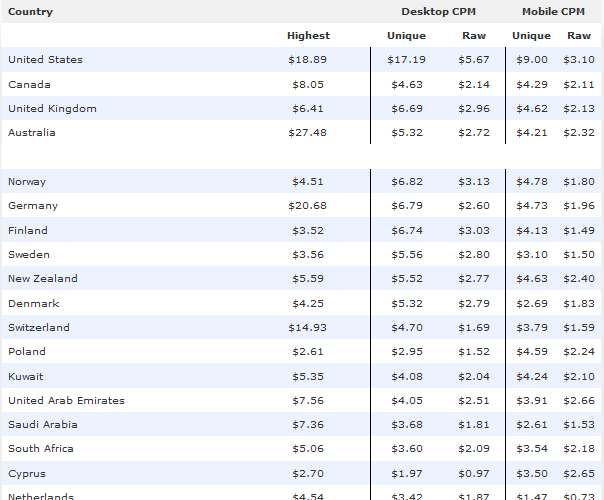
Task: Click the Country column header
Action: tap(31, 12)
